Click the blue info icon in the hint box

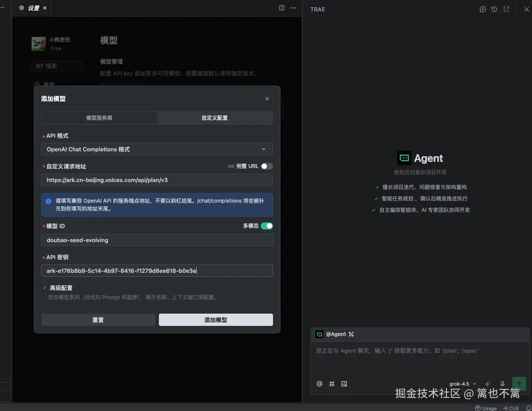48,201
